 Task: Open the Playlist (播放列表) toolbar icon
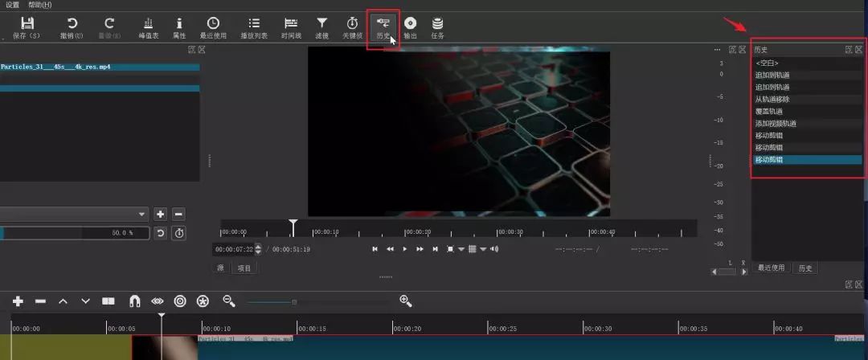click(254, 27)
